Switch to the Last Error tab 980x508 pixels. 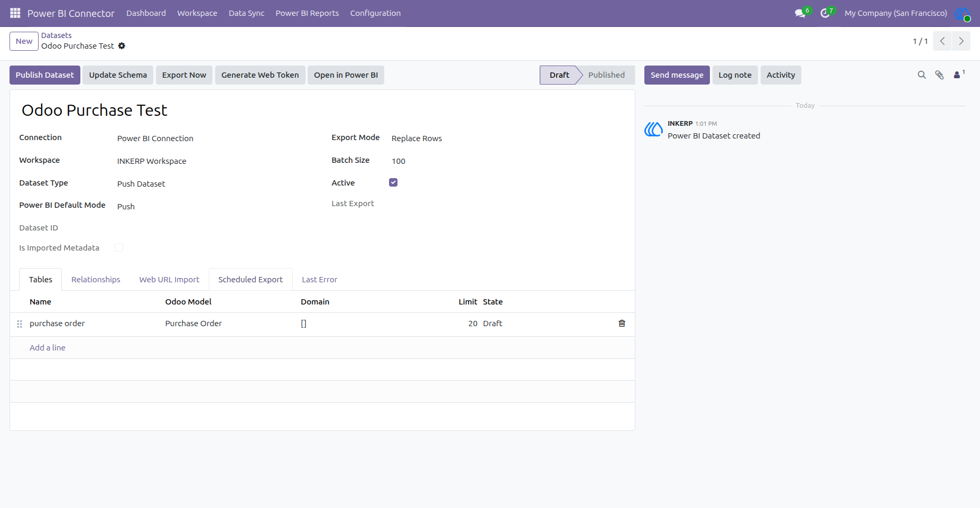click(x=319, y=280)
